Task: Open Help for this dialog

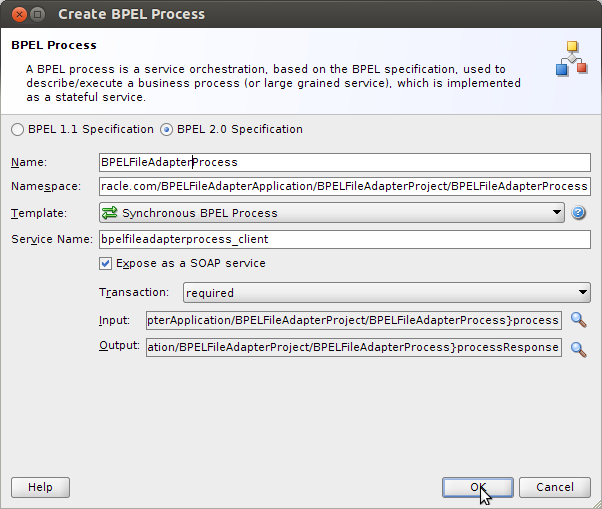Action: coord(40,488)
